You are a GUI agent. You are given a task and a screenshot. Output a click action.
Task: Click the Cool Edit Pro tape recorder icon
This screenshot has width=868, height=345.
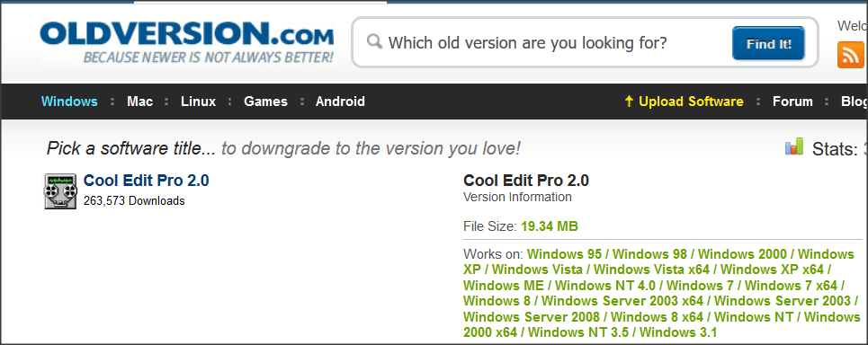(60, 191)
